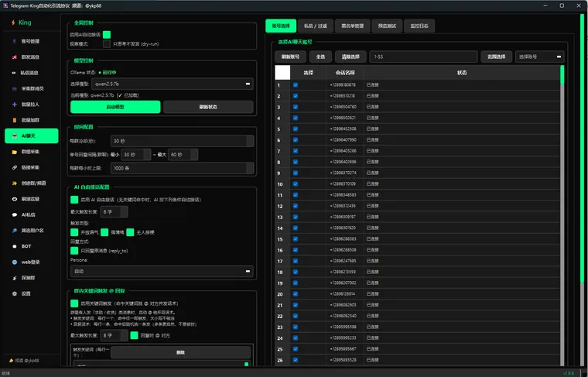Click the AI私信 speech bubble icon
Viewport: 588px width, 377px height.
coord(14,214)
